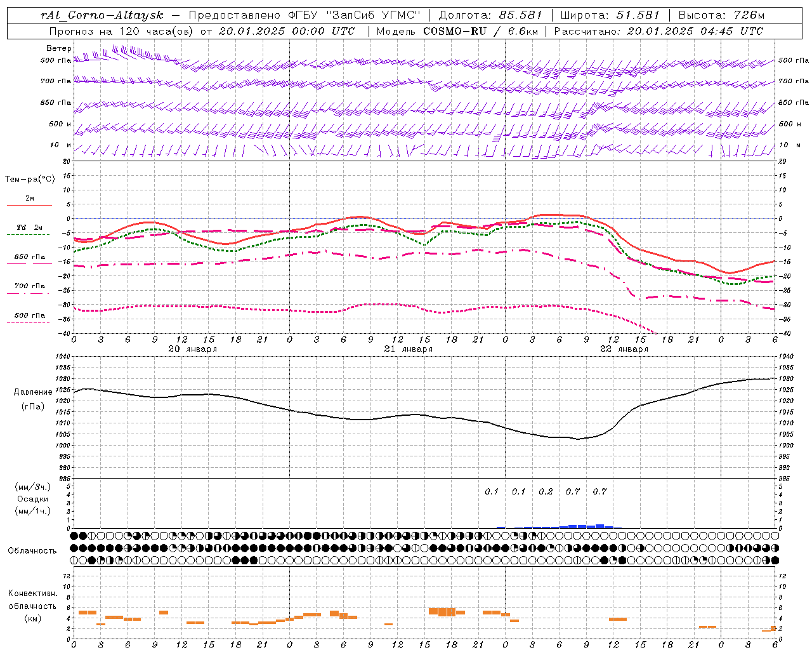Click the solid line sample under legend 2м

29,205
